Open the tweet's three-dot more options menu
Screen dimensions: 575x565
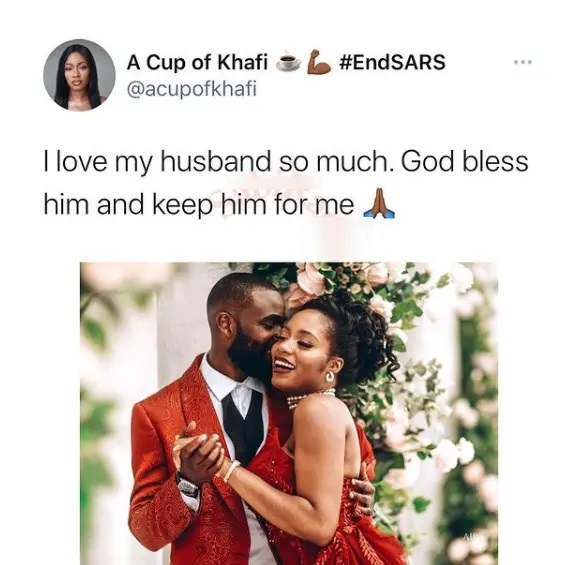click(x=523, y=63)
